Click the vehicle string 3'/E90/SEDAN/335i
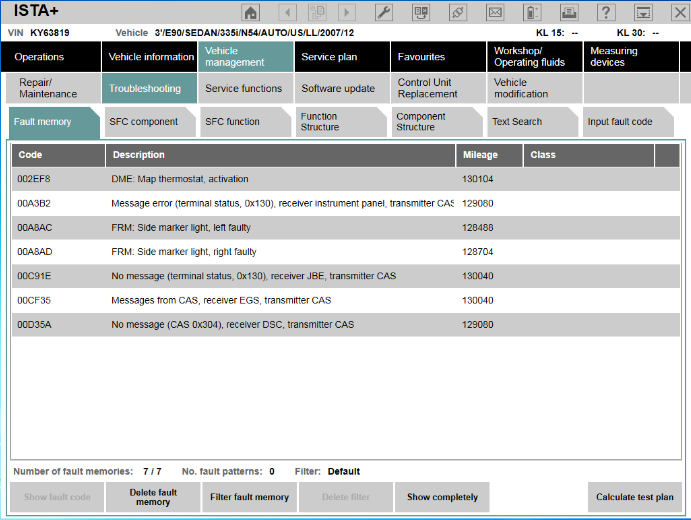This screenshot has height=520, width=691. click(254, 33)
